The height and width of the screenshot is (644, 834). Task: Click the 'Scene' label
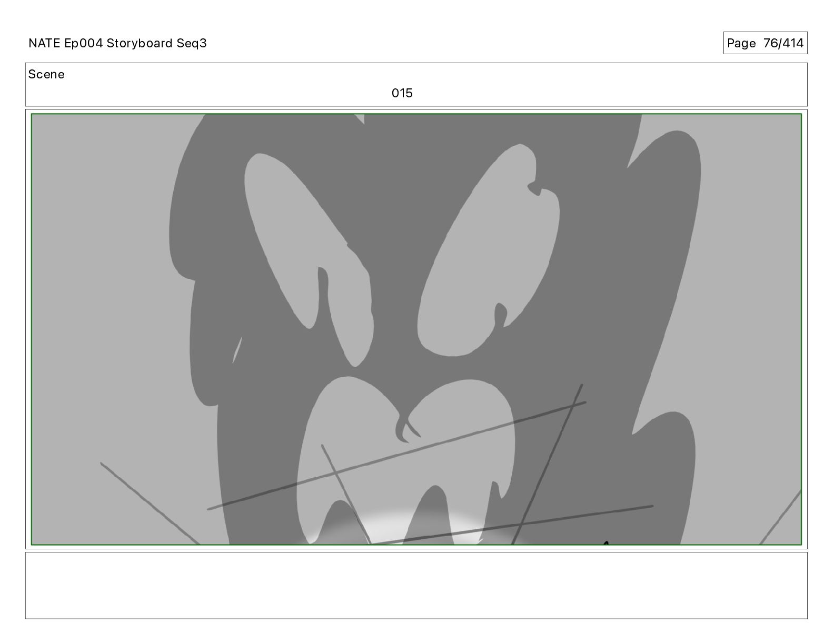click(x=46, y=74)
